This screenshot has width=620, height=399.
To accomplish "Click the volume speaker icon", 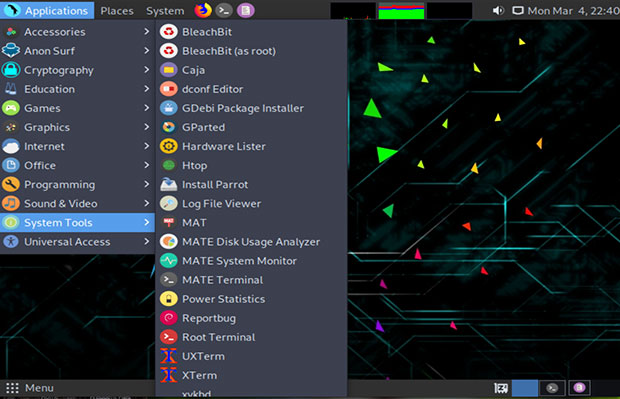I will 498,10.
